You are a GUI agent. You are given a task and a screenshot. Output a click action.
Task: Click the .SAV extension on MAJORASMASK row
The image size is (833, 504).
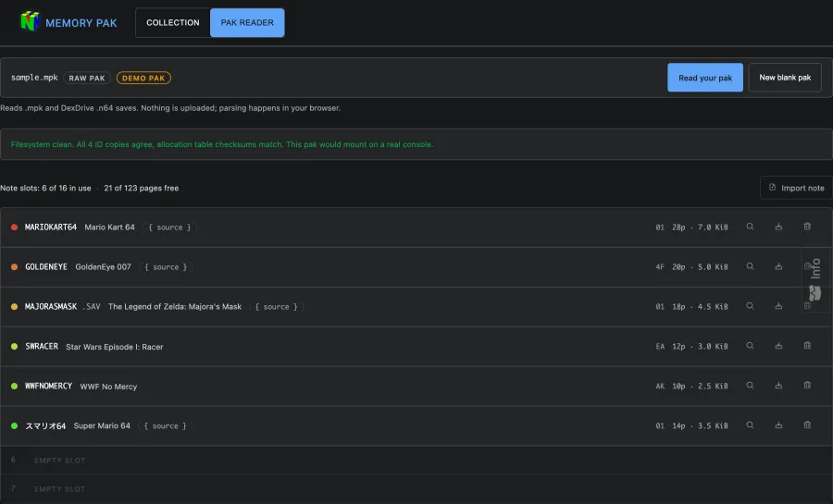[x=92, y=307]
